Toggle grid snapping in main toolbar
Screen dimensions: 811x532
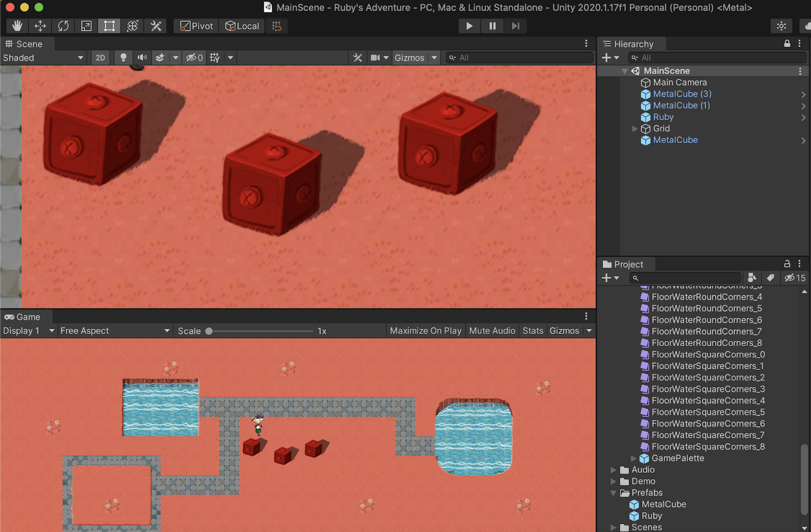[x=276, y=26]
